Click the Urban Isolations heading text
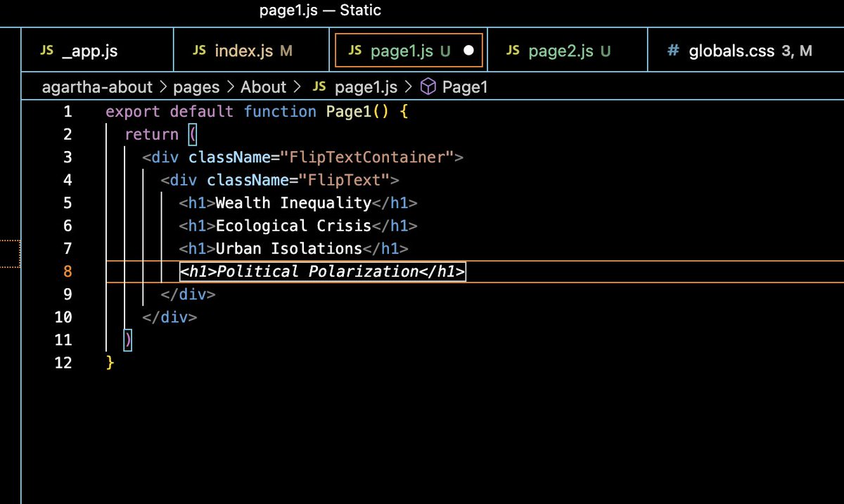The height and width of the screenshot is (504, 844). click(288, 249)
